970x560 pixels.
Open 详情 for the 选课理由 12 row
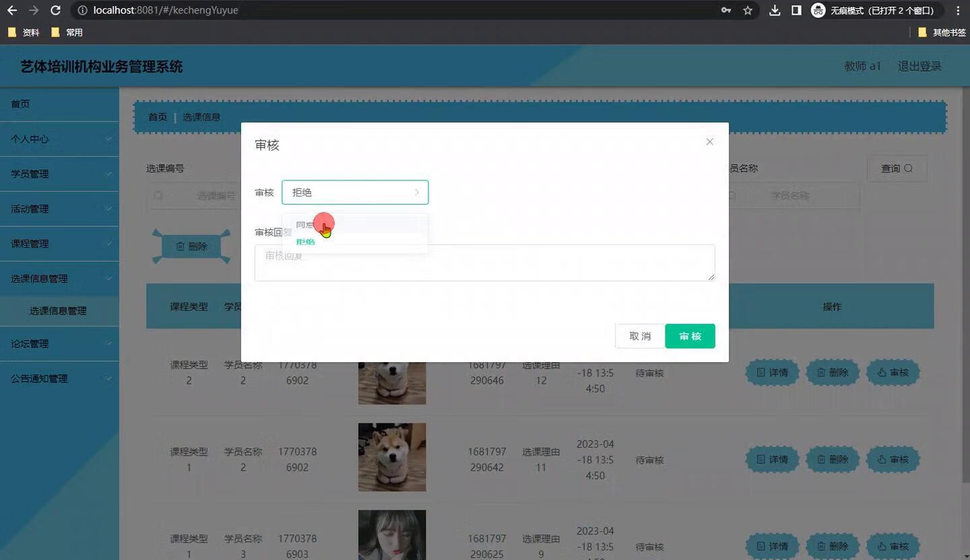click(x=772, y=372)
